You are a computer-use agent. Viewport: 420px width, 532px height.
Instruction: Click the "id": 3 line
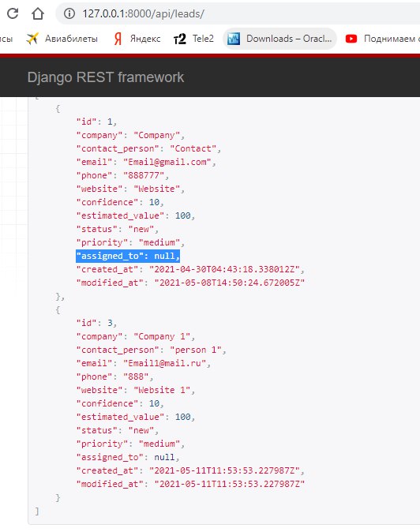(x=96, y=323)
